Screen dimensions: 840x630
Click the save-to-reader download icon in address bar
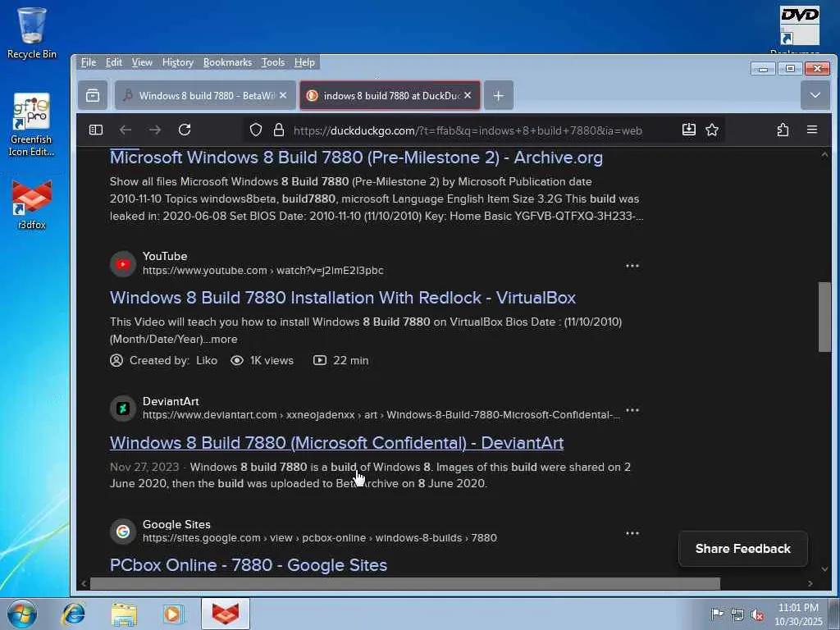click(x=689, y=130)
